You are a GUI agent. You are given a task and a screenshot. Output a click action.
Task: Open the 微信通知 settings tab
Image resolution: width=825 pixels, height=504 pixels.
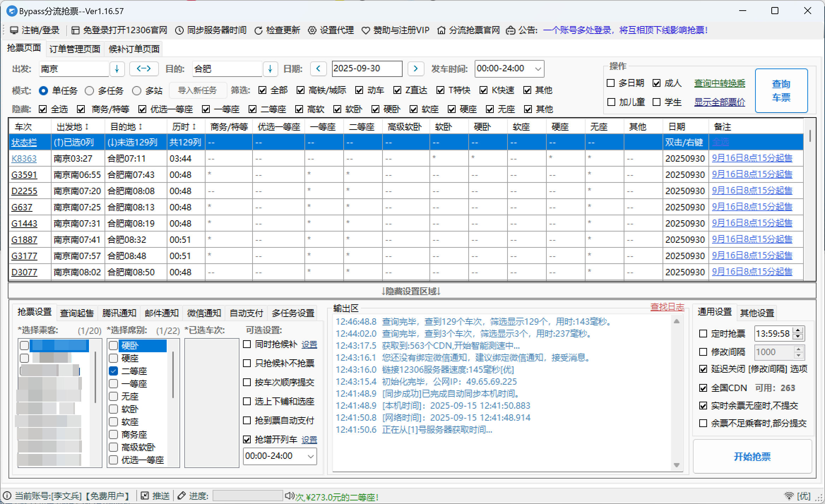(204, 313)
